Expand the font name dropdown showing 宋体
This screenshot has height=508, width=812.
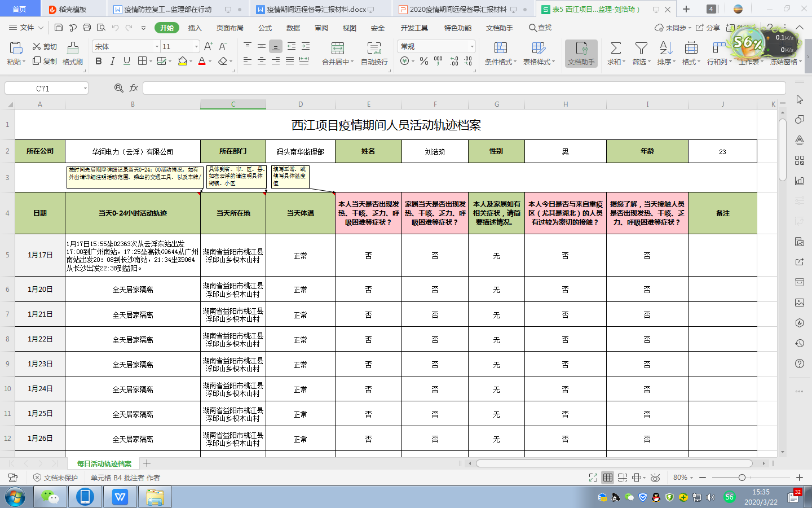click(157, 47)
